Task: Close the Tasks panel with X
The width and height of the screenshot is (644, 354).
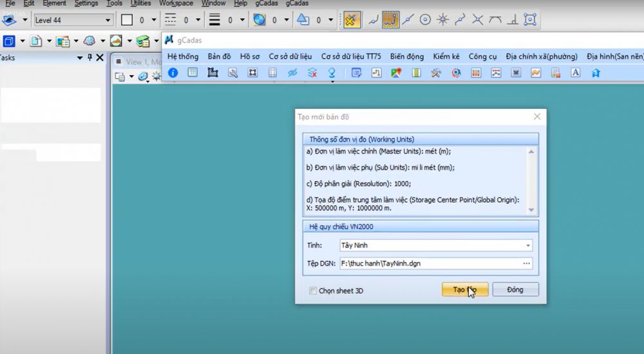Action: point(100,57)
